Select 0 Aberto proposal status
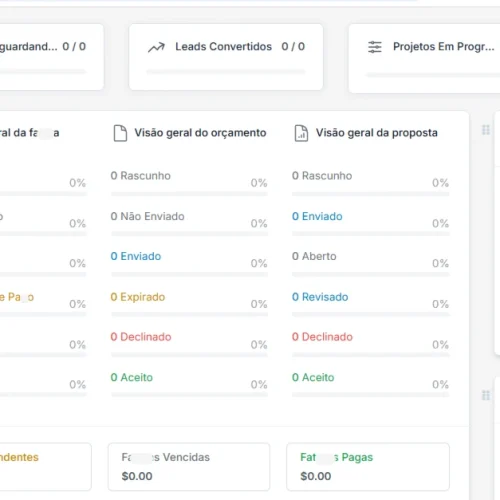 point(314,256)
